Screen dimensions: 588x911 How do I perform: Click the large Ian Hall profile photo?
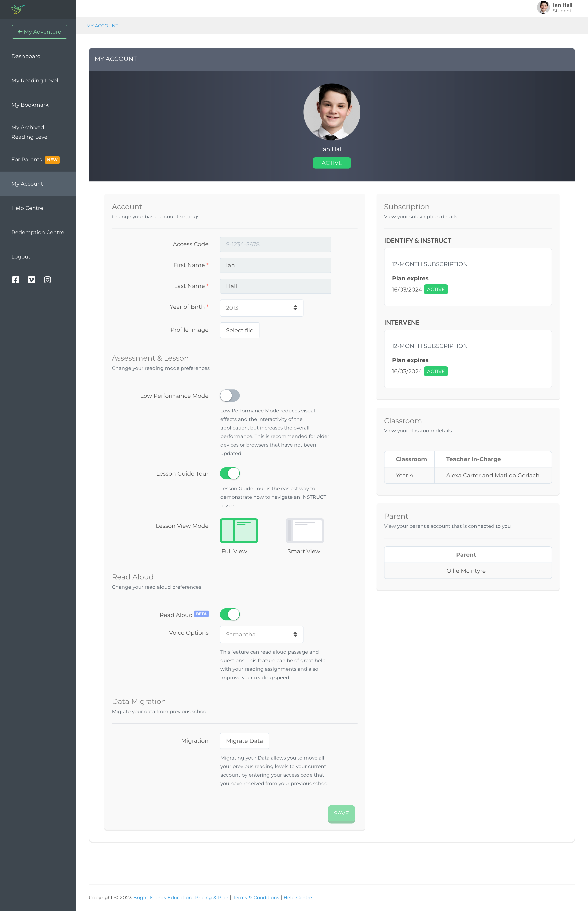[x=331, y=112]
